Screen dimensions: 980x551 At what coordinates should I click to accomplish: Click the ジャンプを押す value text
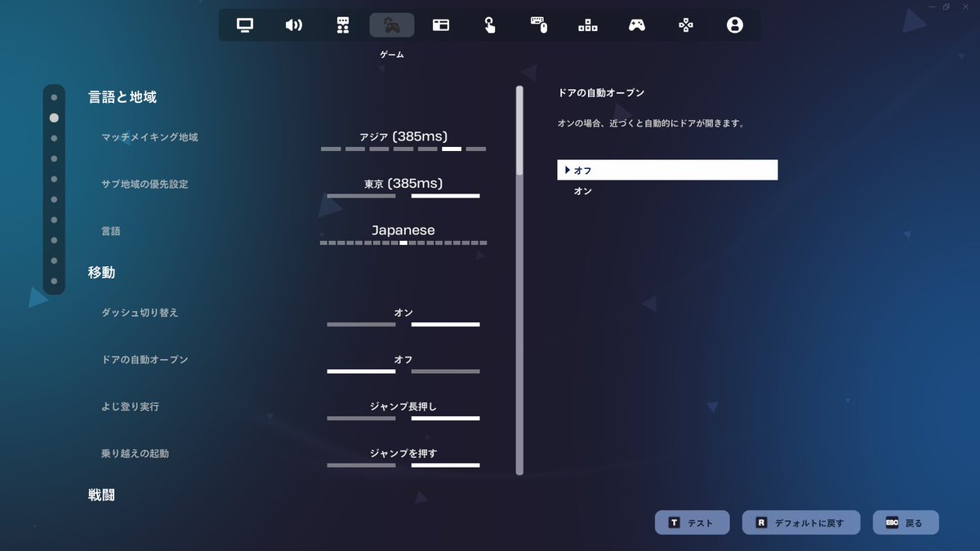403,453
